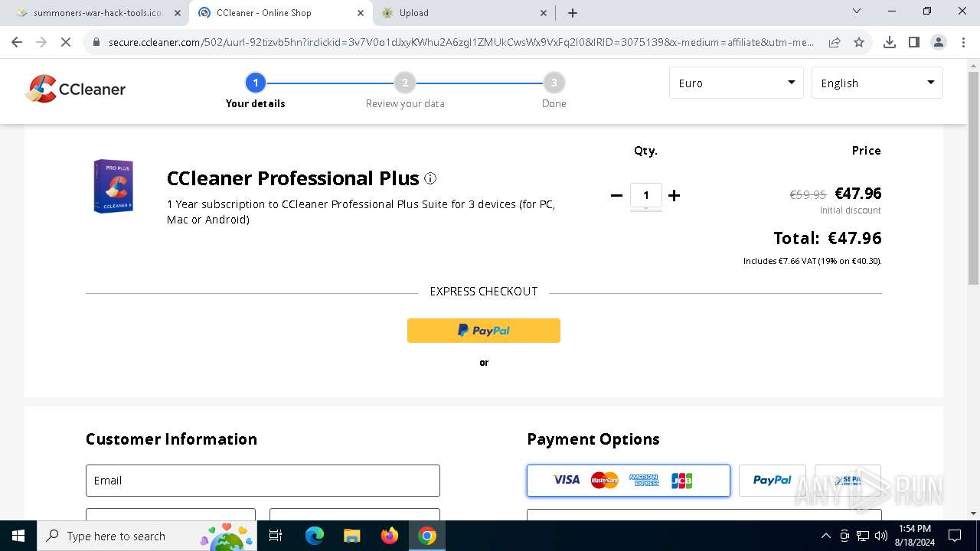The image size is (980, 551).
Task: Open Chrome three-dot menu
Action: (x=963, y=42)
